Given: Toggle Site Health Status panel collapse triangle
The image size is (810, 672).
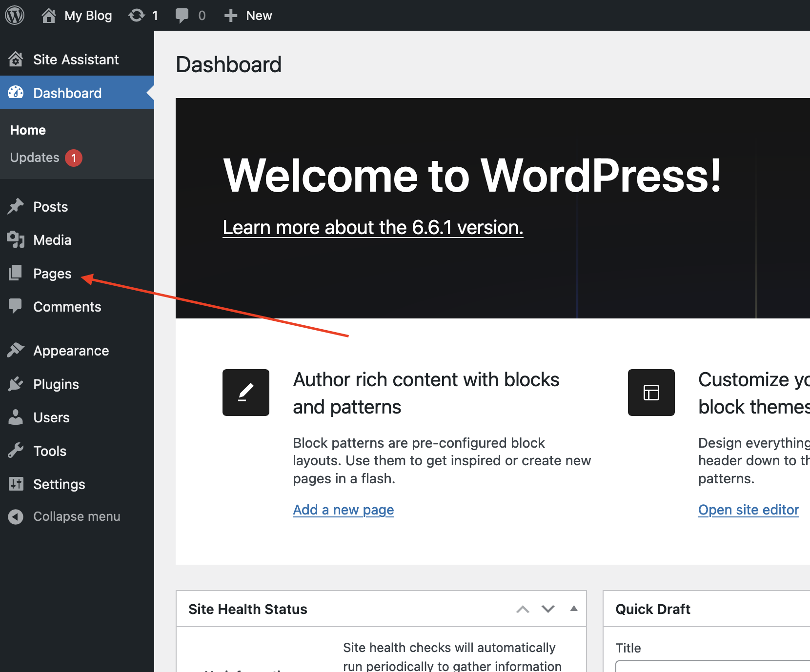Looking at the screenshot, I should (x=574, y=609).
